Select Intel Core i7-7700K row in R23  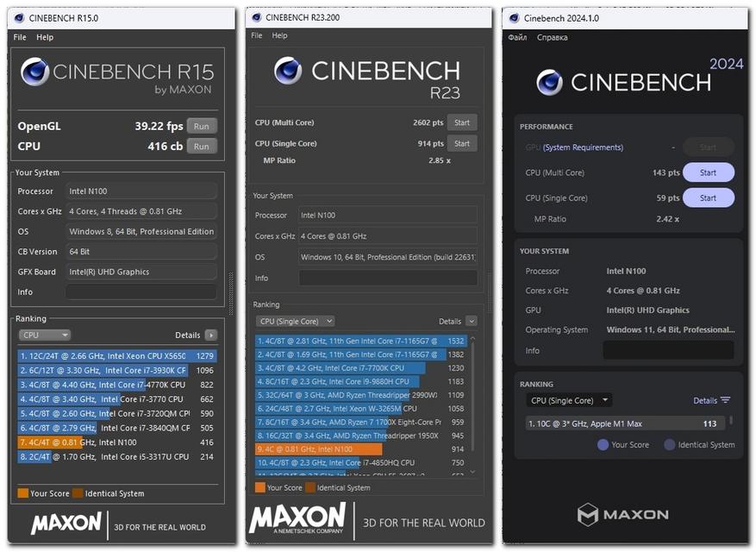(x=361, y=368)
